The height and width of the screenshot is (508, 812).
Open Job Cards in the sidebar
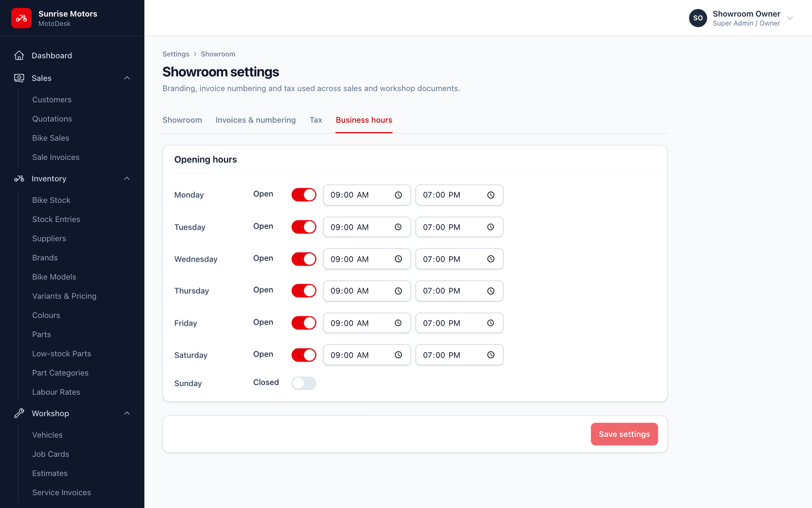tap(51, 454)
